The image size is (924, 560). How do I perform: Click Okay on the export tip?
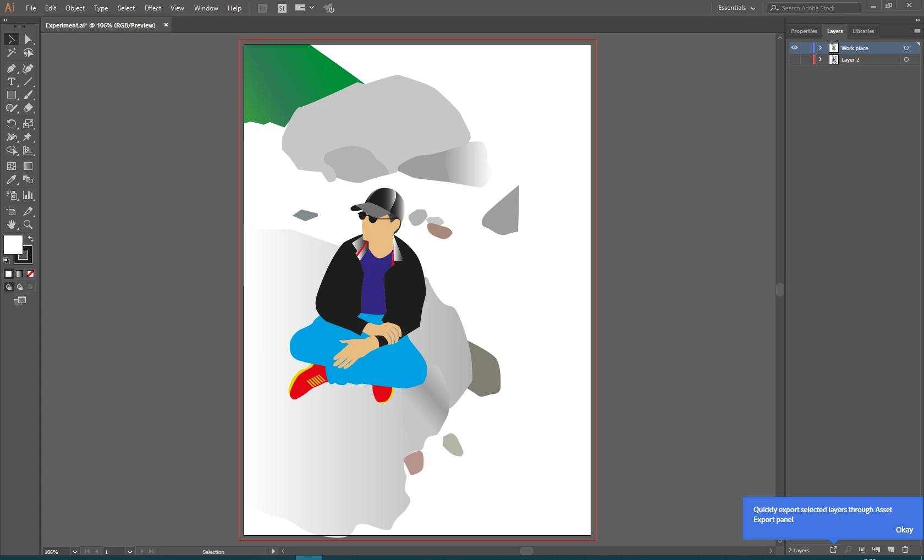point(904,530)
